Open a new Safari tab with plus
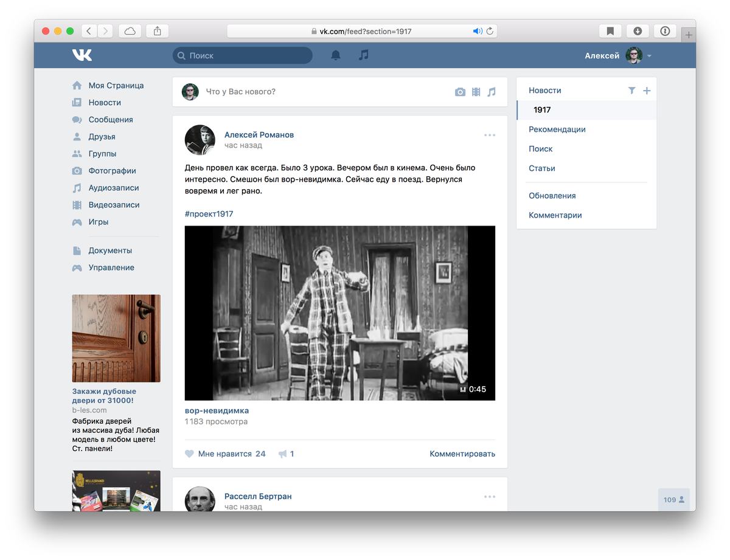 click(689, 35)
